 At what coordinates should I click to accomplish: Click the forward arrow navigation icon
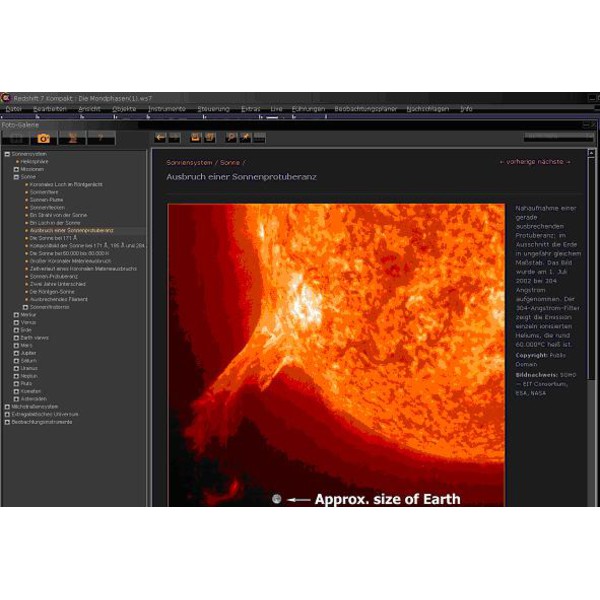click(174, 138)
